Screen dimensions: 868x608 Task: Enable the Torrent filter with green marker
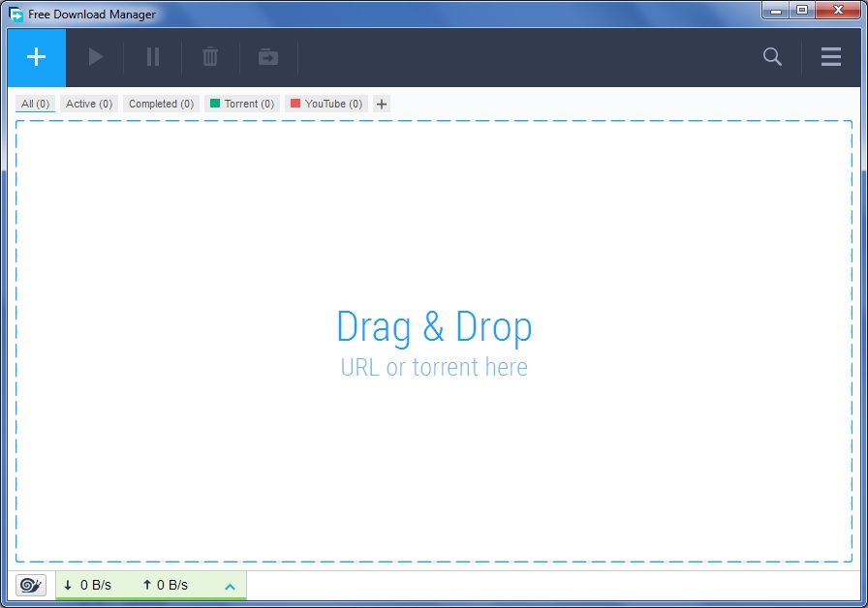tap(241, 104)
